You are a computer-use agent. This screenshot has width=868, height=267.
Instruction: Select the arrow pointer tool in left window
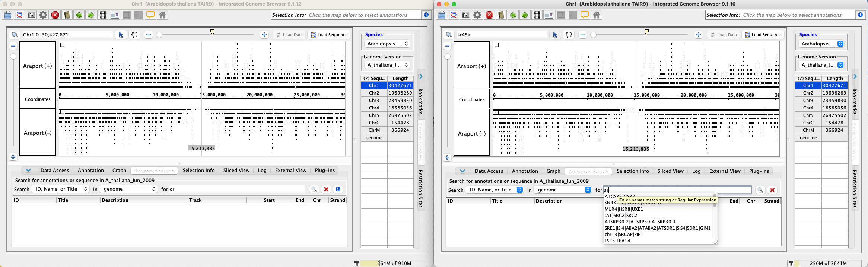[121, 35]
